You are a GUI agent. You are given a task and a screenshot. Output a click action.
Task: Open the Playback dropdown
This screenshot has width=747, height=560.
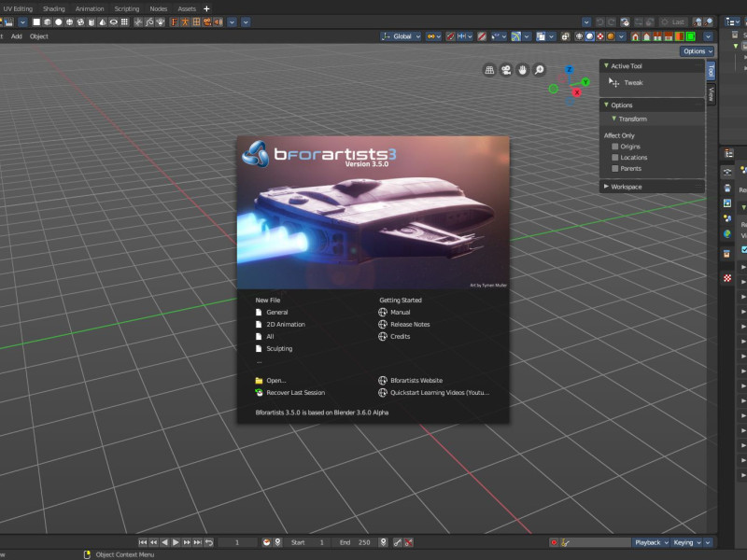(651, 542)
